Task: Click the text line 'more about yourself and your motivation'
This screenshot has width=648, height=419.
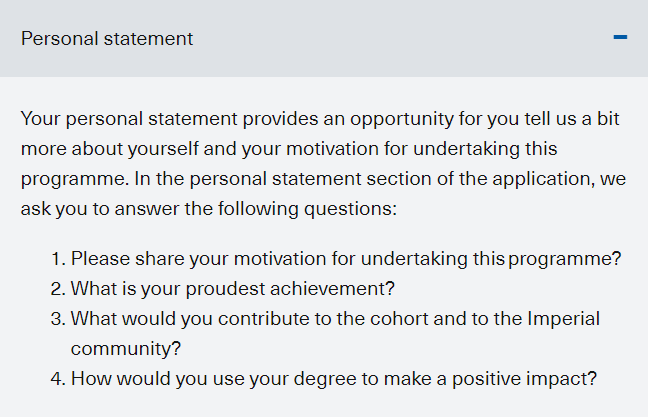Action: click(x=289, y=149)
